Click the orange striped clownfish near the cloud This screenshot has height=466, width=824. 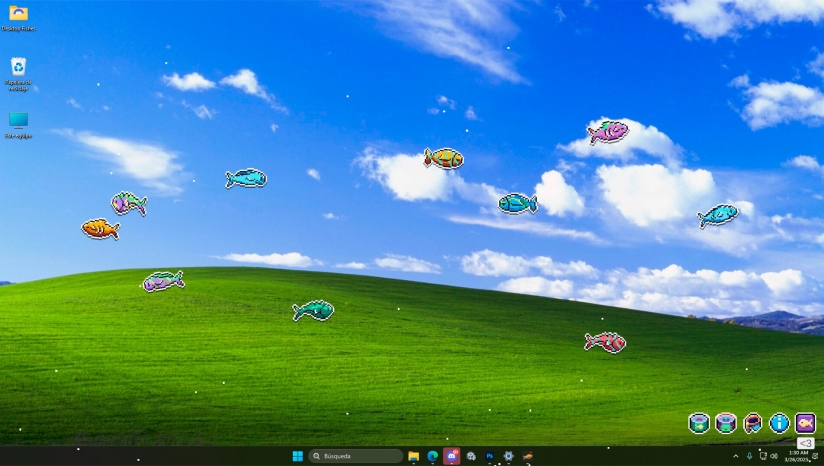click(x=444, y=158)
